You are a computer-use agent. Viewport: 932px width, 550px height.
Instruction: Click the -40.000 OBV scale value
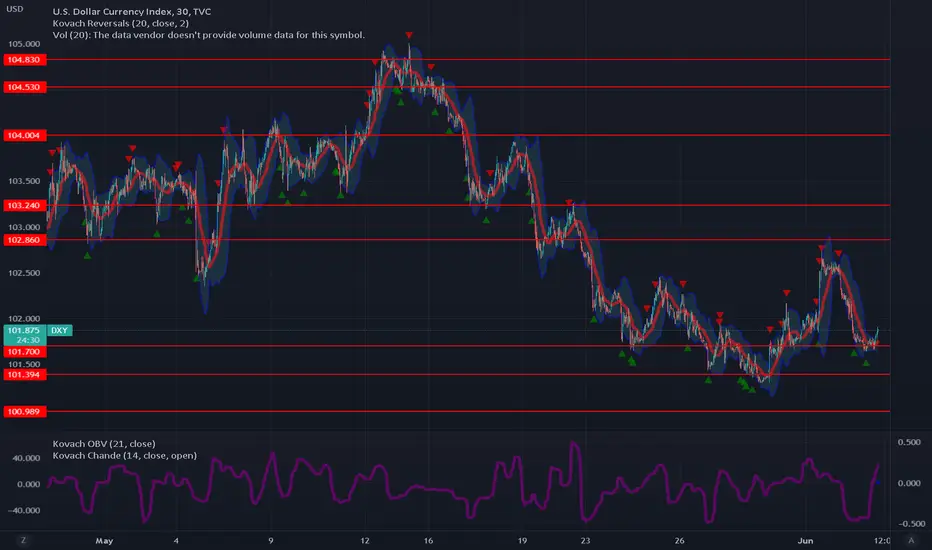point(25,510)
